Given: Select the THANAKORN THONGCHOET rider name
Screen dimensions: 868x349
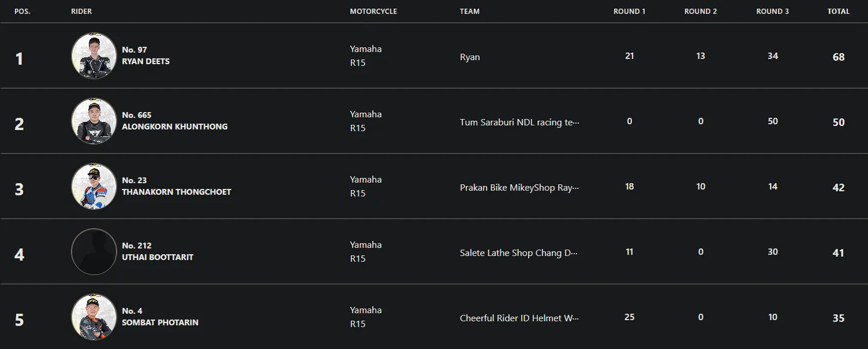Looking at the screenshot, I should [x=176, y=192].
